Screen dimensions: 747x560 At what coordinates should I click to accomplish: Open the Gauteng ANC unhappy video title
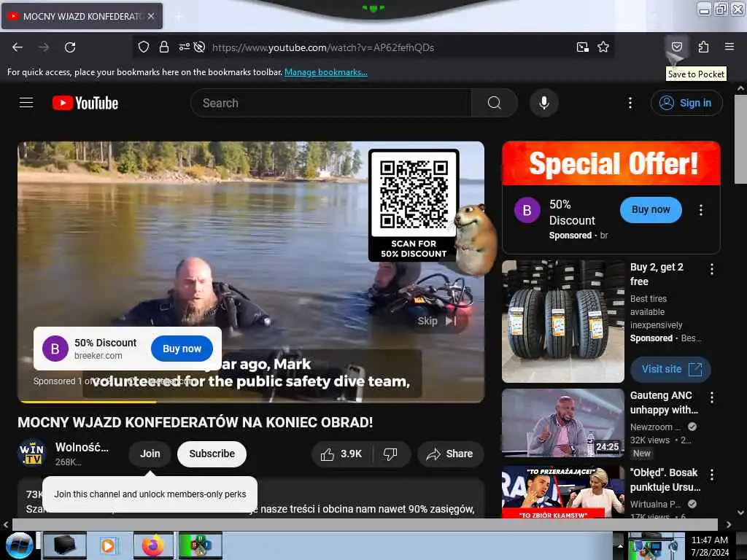[x=664, y=402]
